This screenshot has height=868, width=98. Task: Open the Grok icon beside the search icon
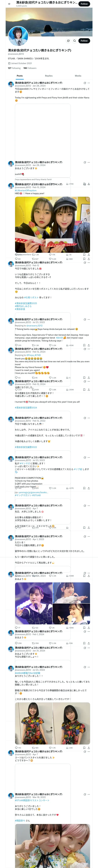click(68, 41)
